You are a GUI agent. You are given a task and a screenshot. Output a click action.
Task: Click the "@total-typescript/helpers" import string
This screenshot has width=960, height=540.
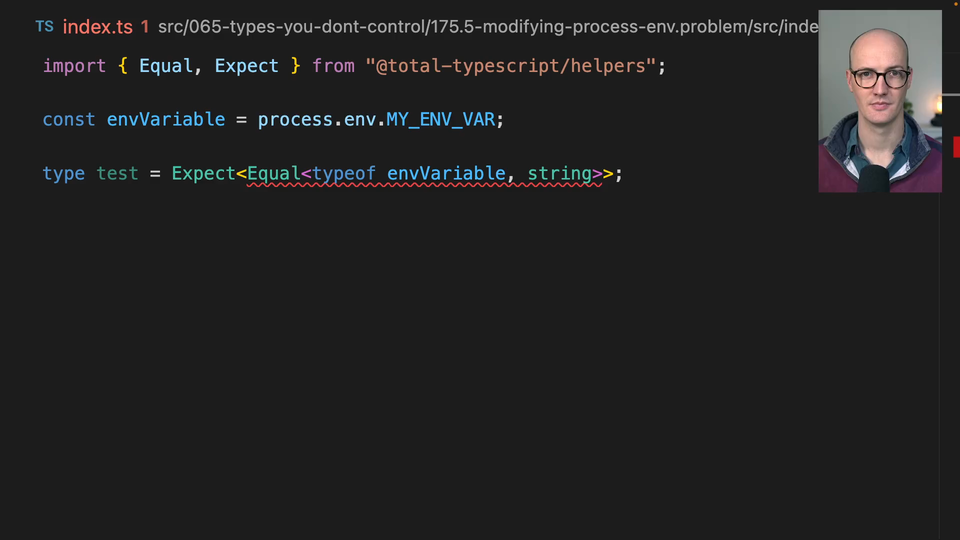pyautogui.click(x=510, y=66)
